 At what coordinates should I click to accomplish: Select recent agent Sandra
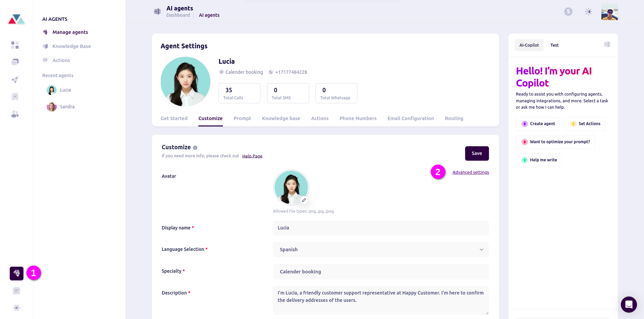[61, 107]
